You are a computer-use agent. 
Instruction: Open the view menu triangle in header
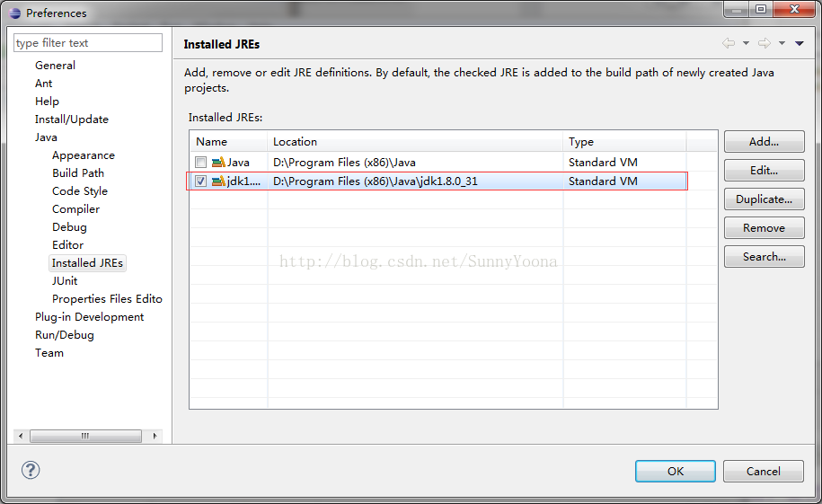800,43
